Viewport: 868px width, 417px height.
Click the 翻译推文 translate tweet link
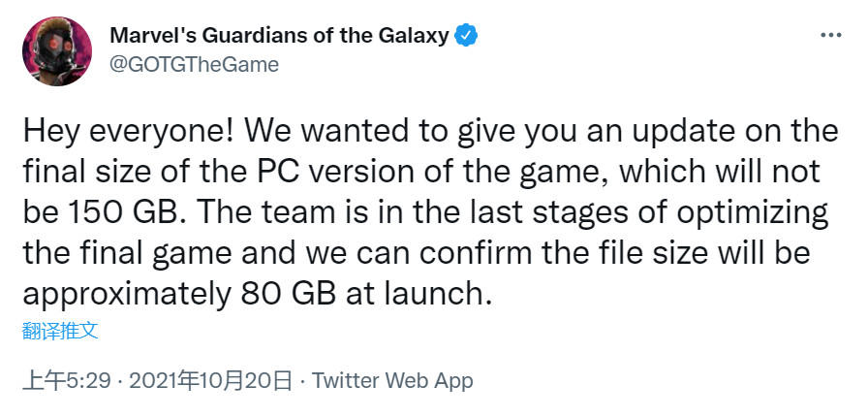click(60, 330)
